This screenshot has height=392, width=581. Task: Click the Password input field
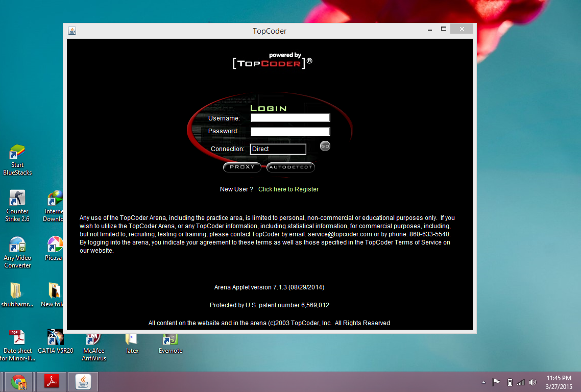(x=290, y=131)
